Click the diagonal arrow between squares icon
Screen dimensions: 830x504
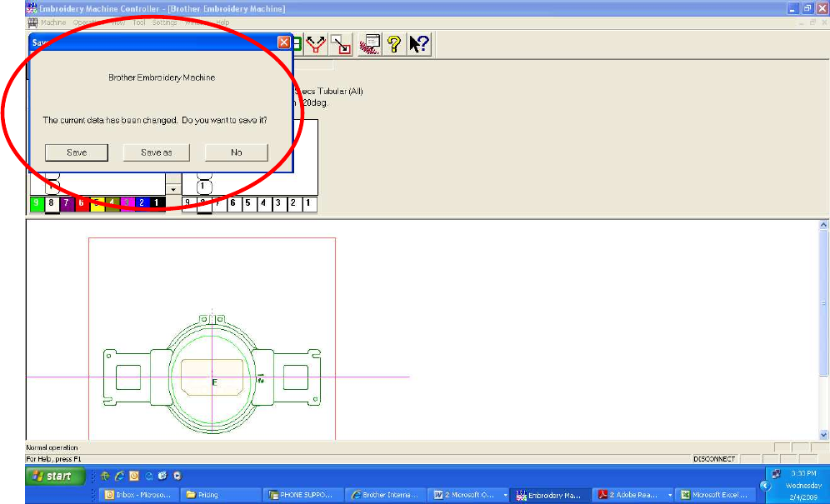[x=341, y=44]
